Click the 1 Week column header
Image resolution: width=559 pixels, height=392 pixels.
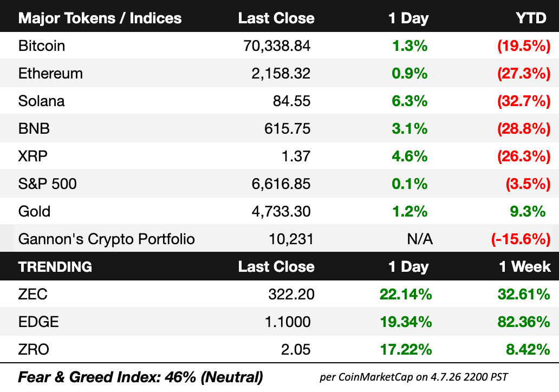[525, 266]
